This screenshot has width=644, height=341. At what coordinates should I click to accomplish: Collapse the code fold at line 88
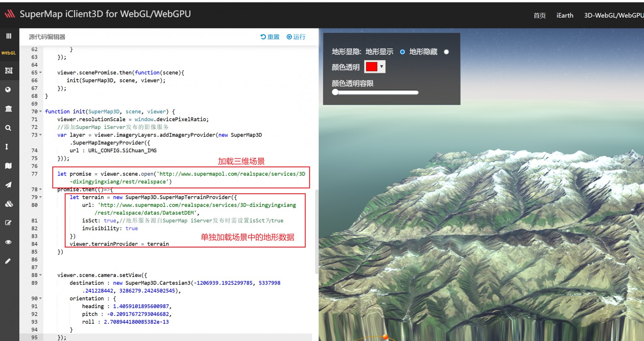pos(41,275)
